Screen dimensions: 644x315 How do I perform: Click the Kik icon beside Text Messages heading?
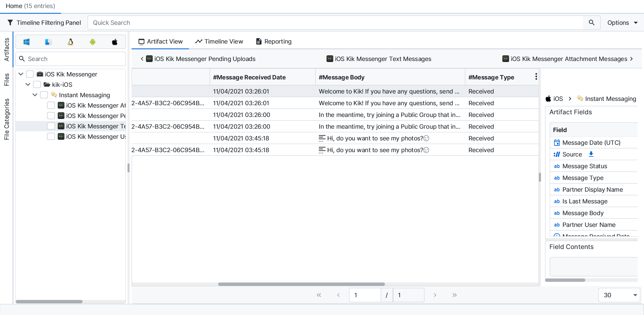[330, 59]
